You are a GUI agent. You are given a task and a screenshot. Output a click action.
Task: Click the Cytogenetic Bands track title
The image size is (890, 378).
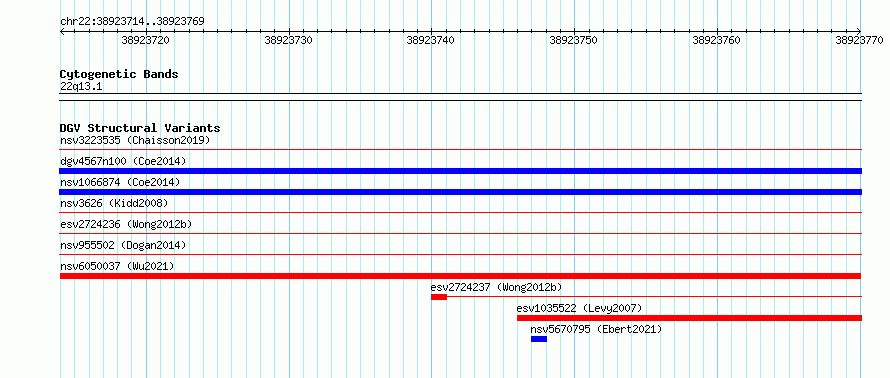tap(119, 74)
